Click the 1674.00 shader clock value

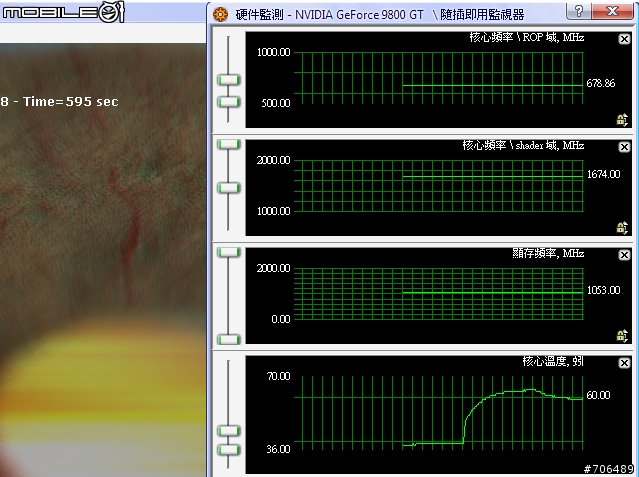[604, 174]
